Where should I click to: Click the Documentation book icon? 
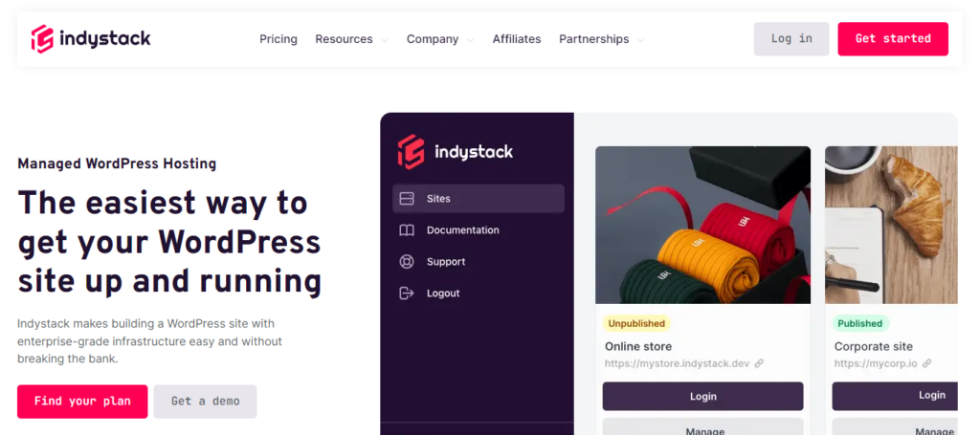click(407, 230)
